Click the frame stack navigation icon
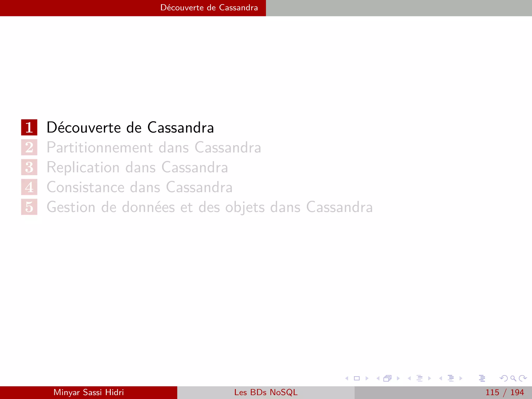The width and height of the screenshot is (532, 399). coord(387,378)
